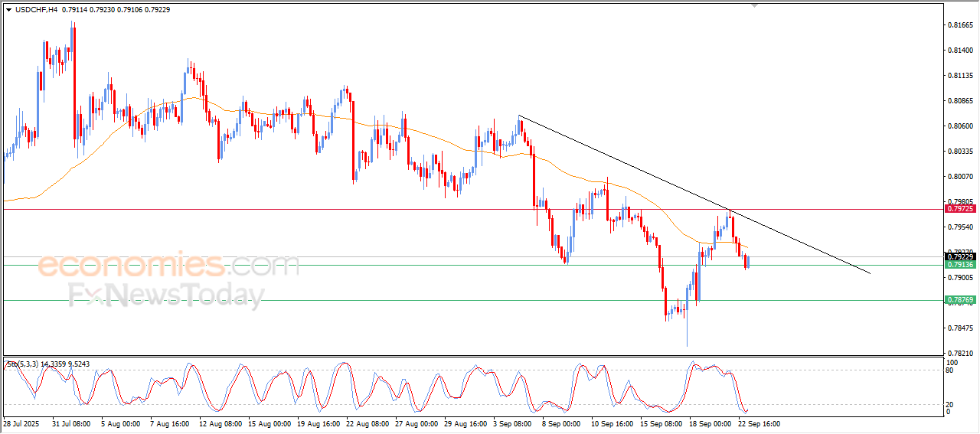The width and height of the screenshot is (980, 434).
Task: Click the stochastic 20 level label
Action: tap(950, 403)
